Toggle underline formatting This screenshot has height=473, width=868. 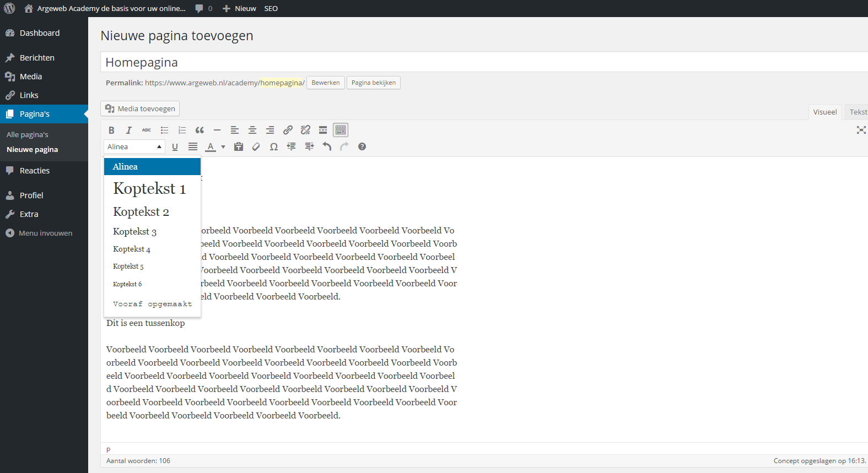(x=175, y=147)
